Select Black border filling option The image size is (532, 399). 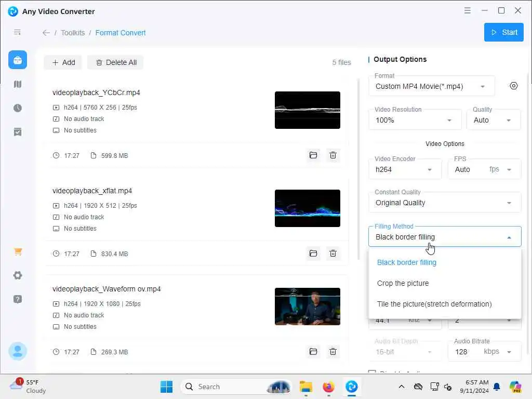[445, 262]
